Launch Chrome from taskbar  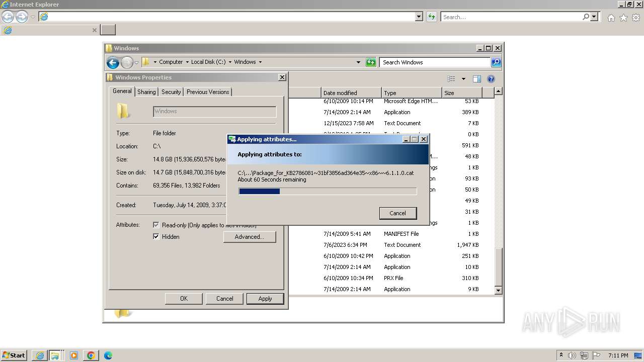(x=91, y=355)
